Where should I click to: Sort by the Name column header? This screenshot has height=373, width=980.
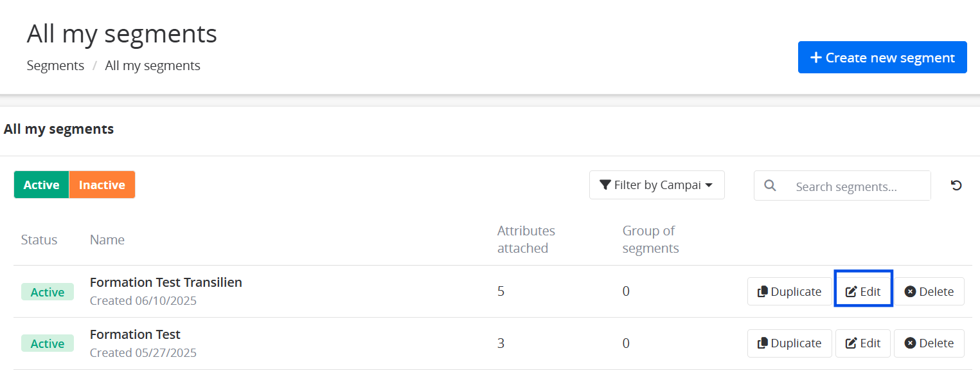click(x=107, y=240)
